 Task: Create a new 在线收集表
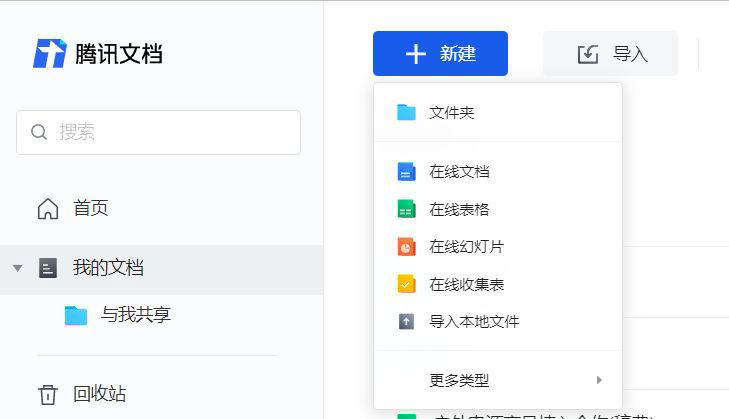(498, 284)
